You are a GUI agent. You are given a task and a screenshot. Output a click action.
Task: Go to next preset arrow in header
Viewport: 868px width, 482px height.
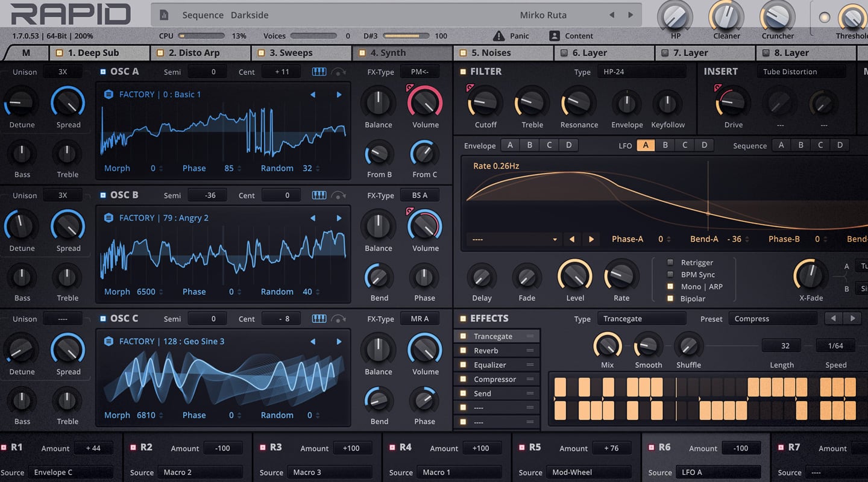click(631, 15)
